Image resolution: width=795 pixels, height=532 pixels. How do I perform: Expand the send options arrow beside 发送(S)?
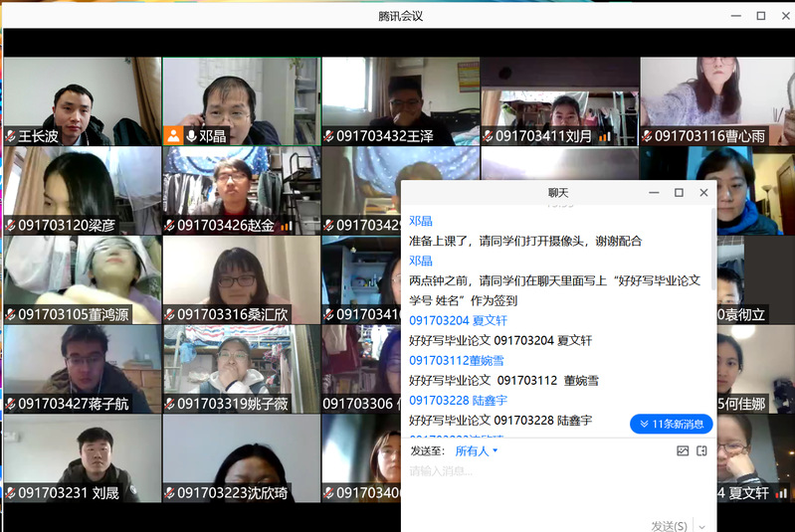click(x=701, y=526)
